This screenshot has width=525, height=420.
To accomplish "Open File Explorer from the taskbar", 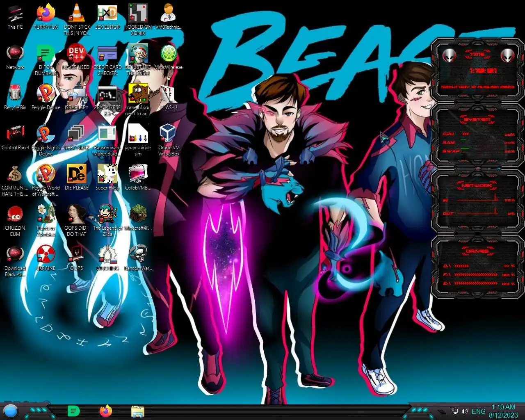I will point(138,411).
